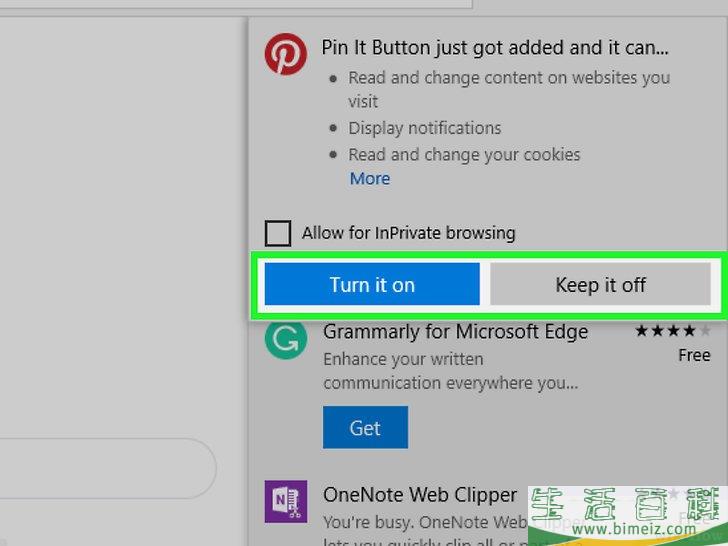728x546 pixels.
Task: Open the More permissions link
Action: click(x=370, y=179)
